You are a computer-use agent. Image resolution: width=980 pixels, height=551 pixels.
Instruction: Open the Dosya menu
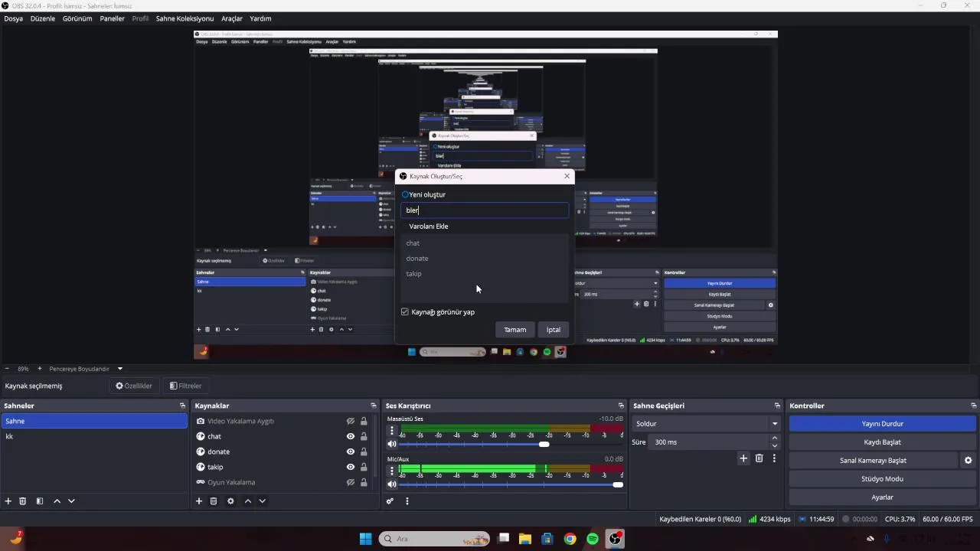(x=13, y=18)
